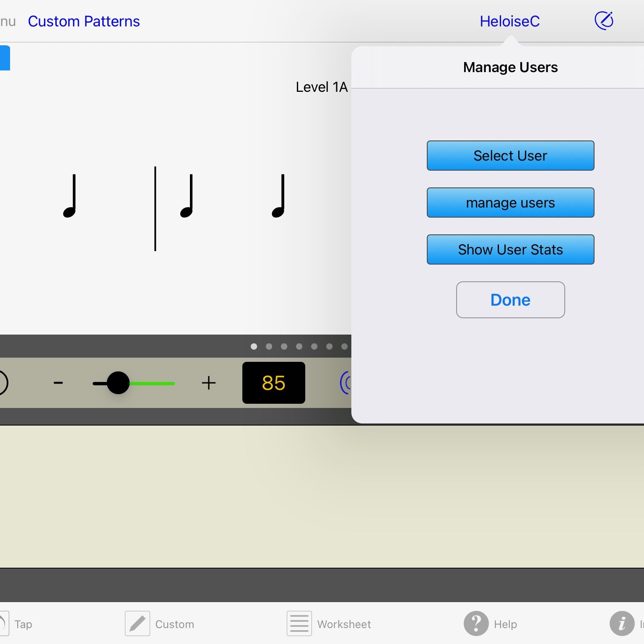Screen dimensions: 644x644
Task: Tap the 85 tempo display
Action: click(273, 383)
